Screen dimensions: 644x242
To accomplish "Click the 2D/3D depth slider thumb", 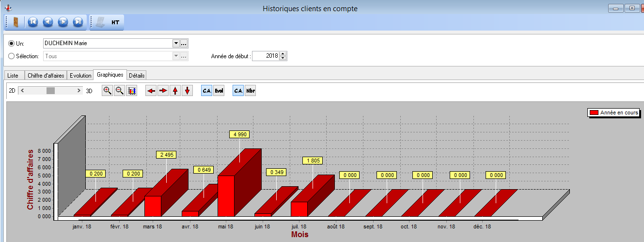I will 50,91.
